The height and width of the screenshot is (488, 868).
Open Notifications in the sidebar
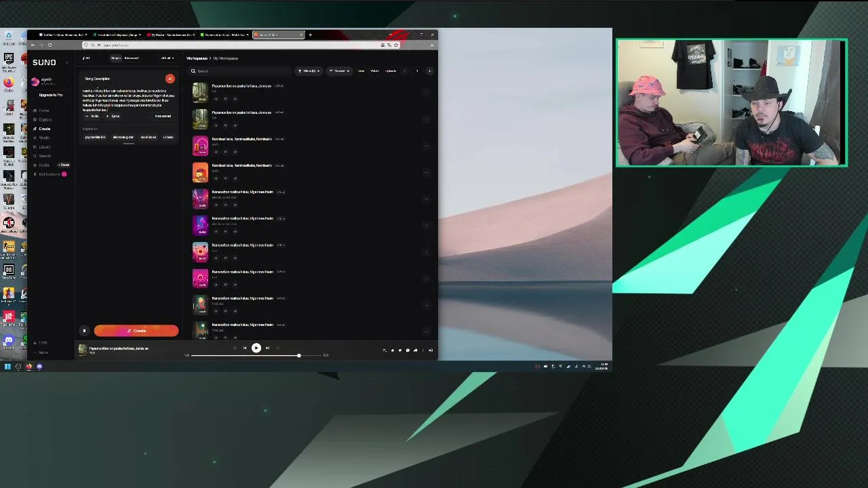tap(49, 174)
